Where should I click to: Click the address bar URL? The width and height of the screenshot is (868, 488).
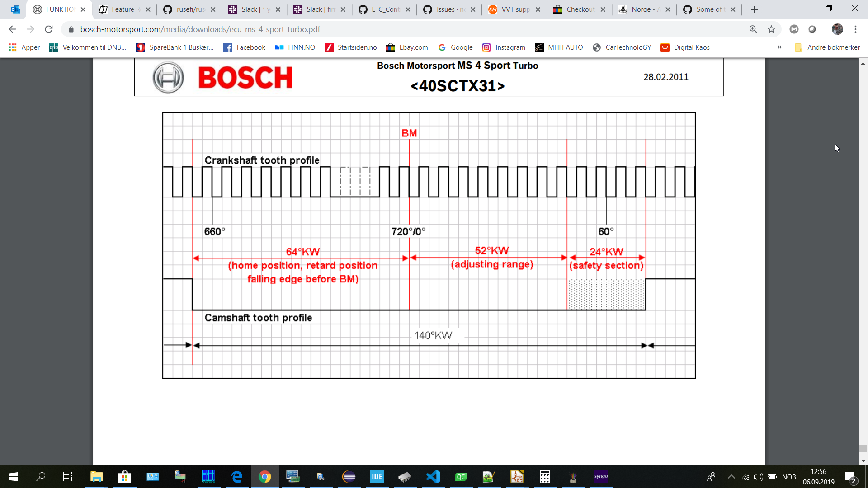[200, 29]
